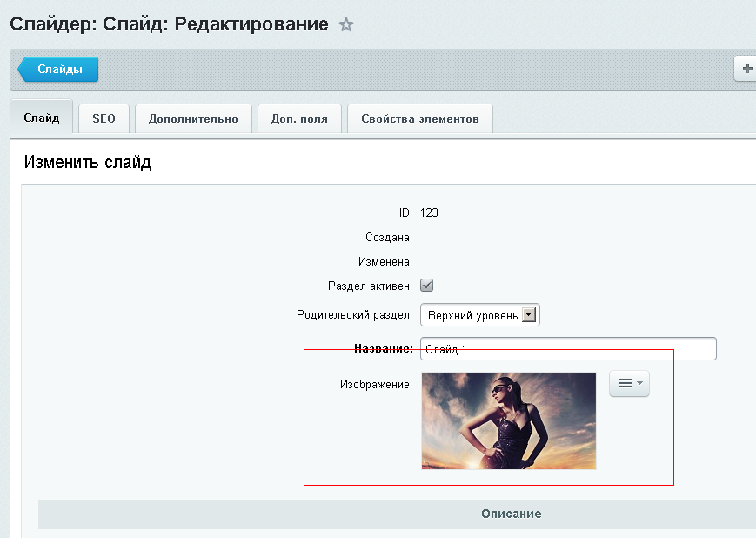Click the plus button in the toolbar

(x=746, y=69)
